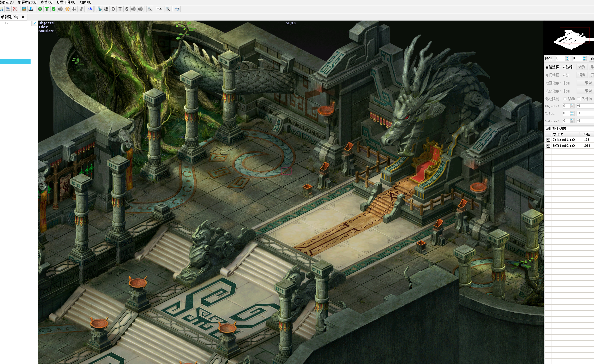Zoom out with the magnifier minus icon

[149, 9]
